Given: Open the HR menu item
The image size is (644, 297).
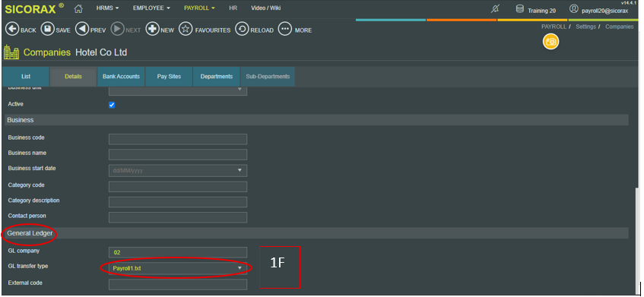Looking at the screenshot, I should click(233, 8).
